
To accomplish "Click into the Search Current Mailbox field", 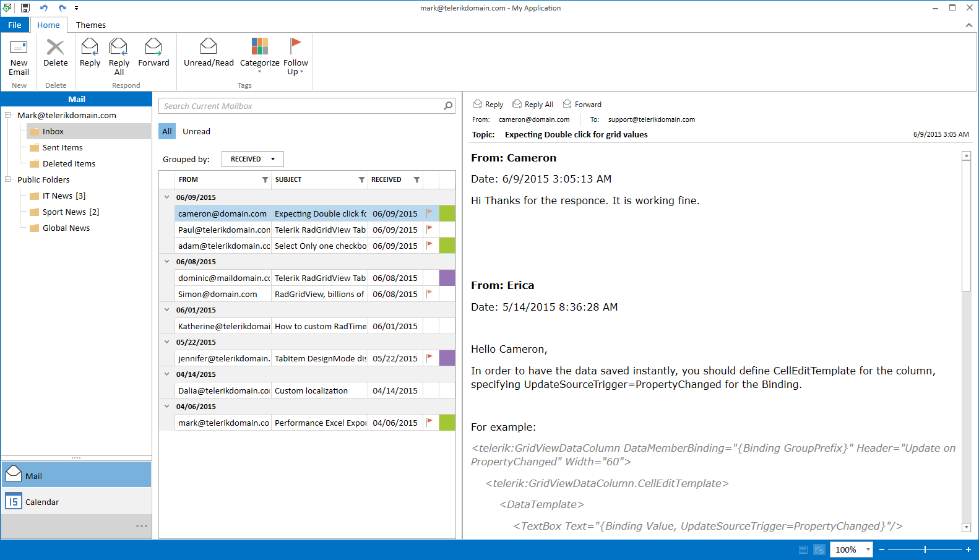I will (301, 106).
